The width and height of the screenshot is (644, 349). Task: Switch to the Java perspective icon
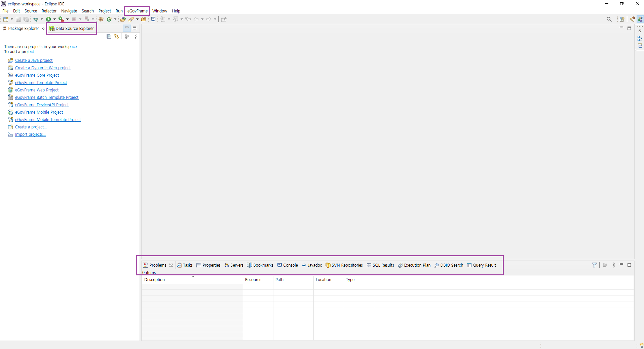[633, 19]
